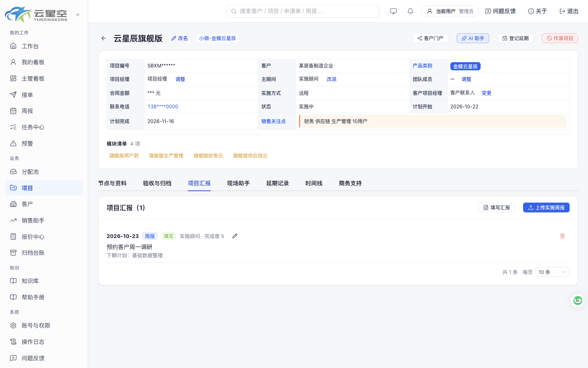Image resolution: width=588 pixels, height=368 pixels.
Task: Open 周报 from sidebar
Action: 44,111
